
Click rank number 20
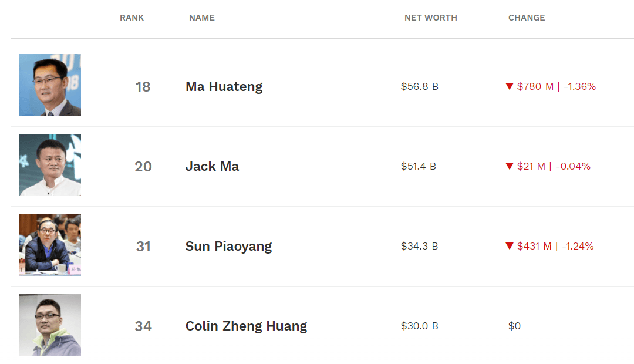pyautogui.click(x=143, y=167)
